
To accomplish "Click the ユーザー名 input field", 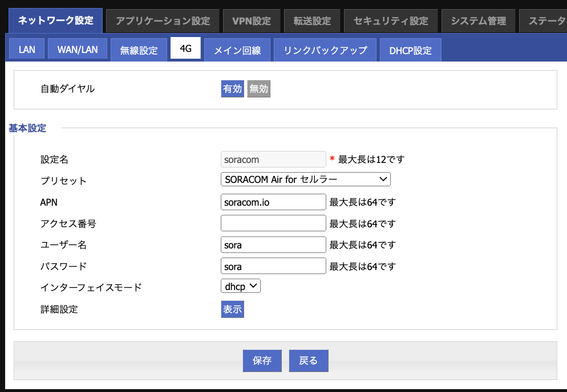I will pyautogui.click(x=273, y=244).
